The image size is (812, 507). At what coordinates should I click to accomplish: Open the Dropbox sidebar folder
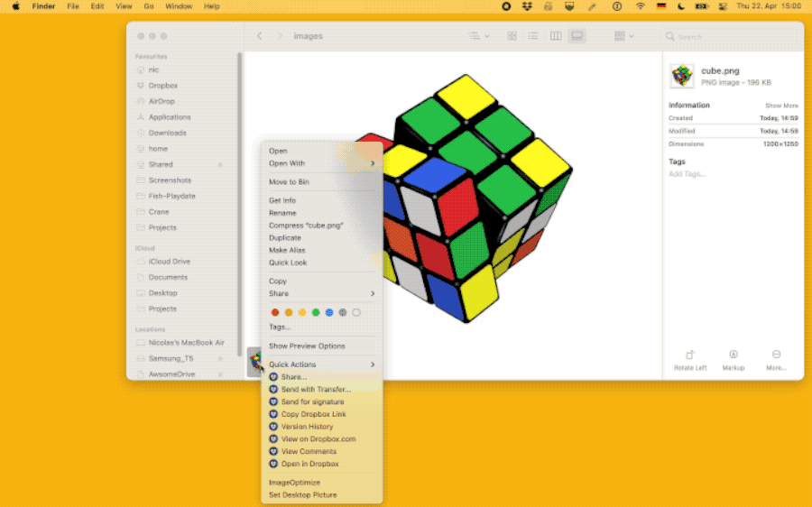(162, 86)
